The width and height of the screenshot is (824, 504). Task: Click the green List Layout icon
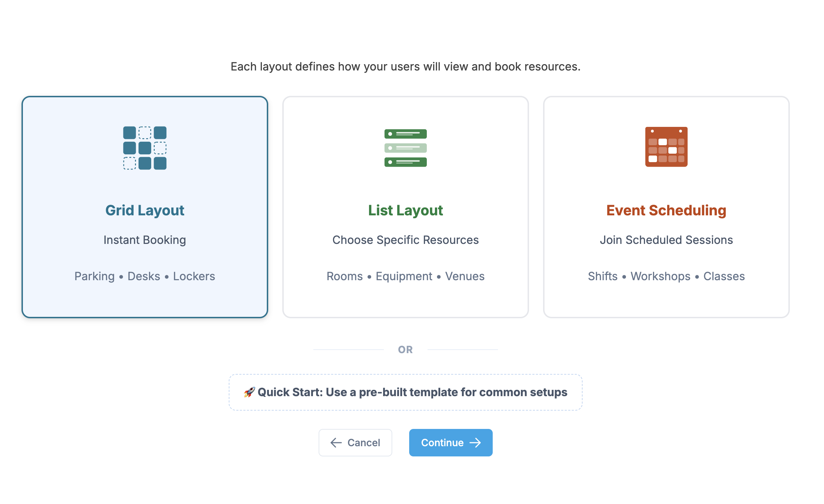tap(405, 148)
